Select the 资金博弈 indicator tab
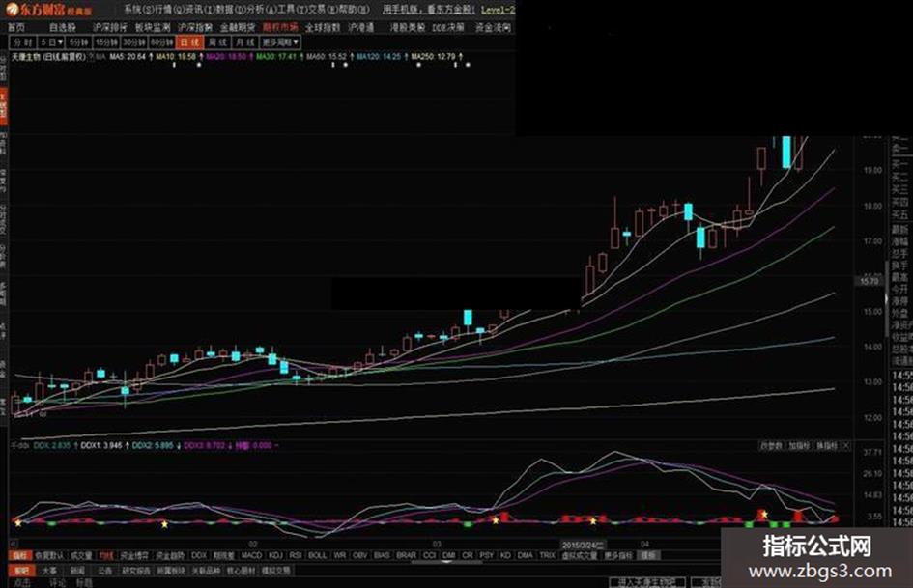The height and width of the screenshot is (588, 913). (x=134, y=556)
